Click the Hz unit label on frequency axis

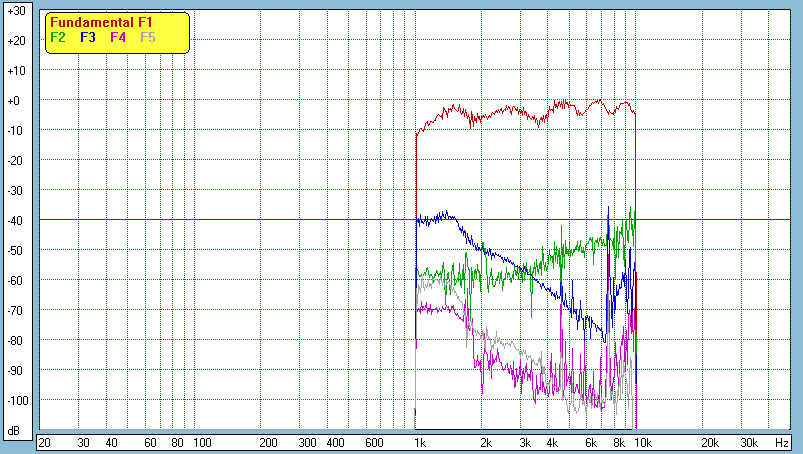(x=783, y=442)
